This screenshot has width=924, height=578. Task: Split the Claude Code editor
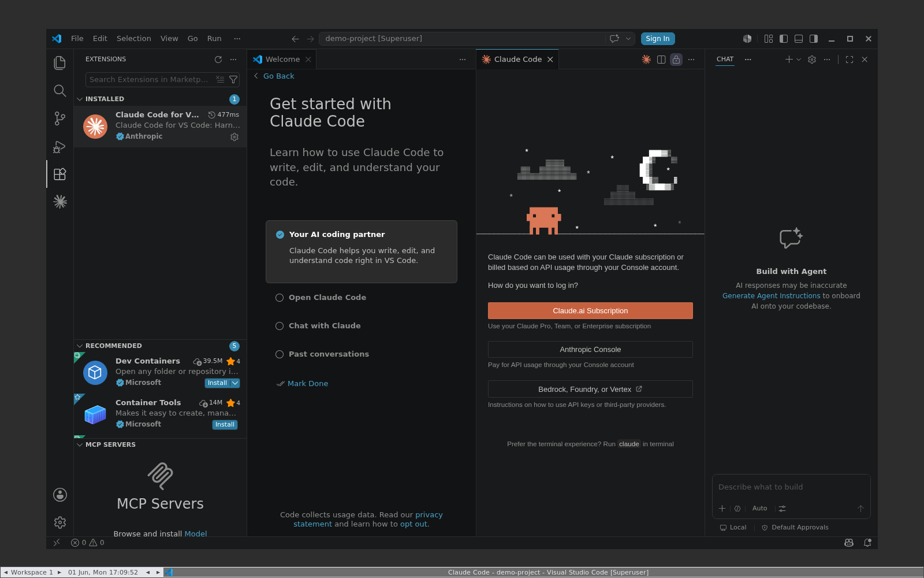[x=661, y=60]
